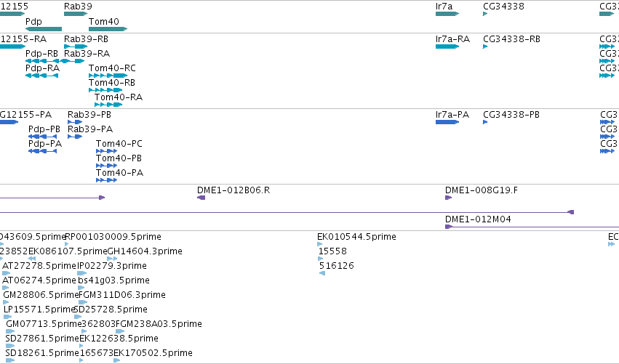Select the EK122638.5prime EST glyph

pyautogui.click(x=81, y=347)
